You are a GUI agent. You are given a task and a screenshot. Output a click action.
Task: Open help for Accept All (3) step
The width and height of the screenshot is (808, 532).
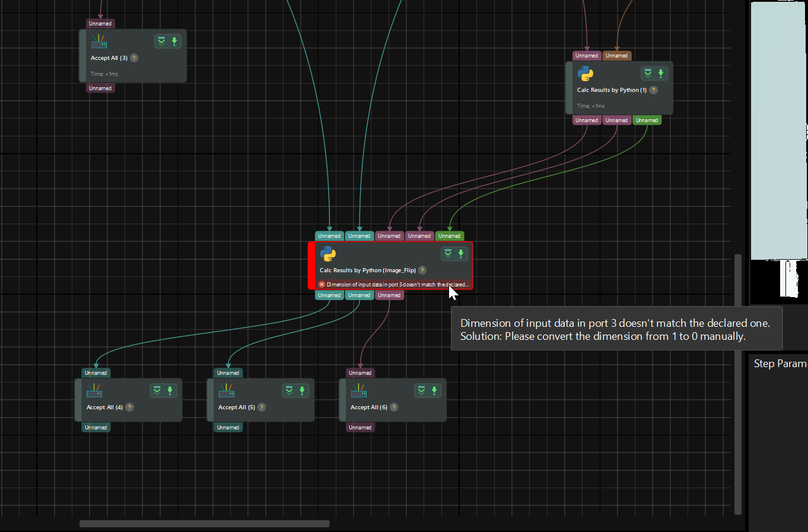click(x=134, y=58)
